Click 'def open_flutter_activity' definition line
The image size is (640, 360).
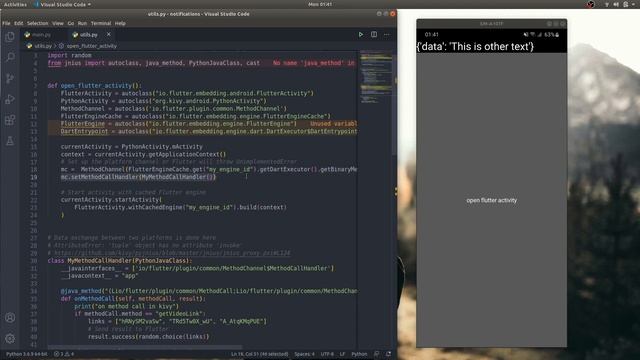tap(94, 85)
